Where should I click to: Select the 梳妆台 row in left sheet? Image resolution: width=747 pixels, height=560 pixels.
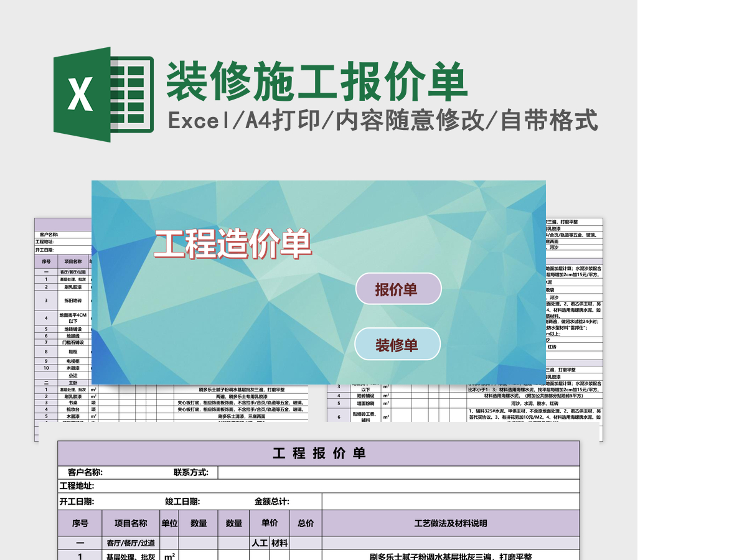(171, 409)
